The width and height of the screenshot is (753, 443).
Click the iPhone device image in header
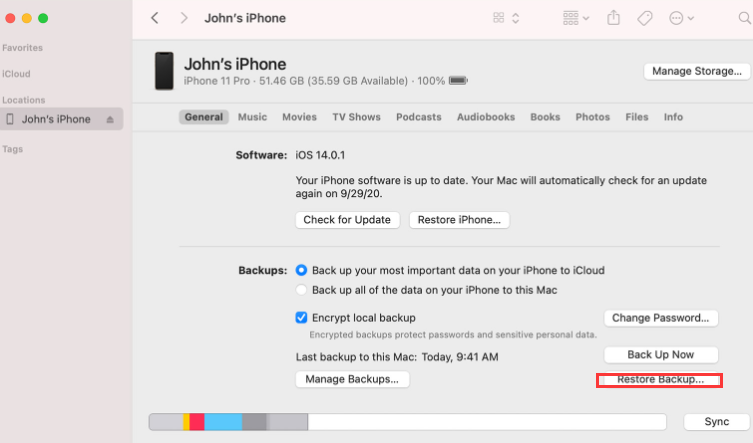click(163, 71)
